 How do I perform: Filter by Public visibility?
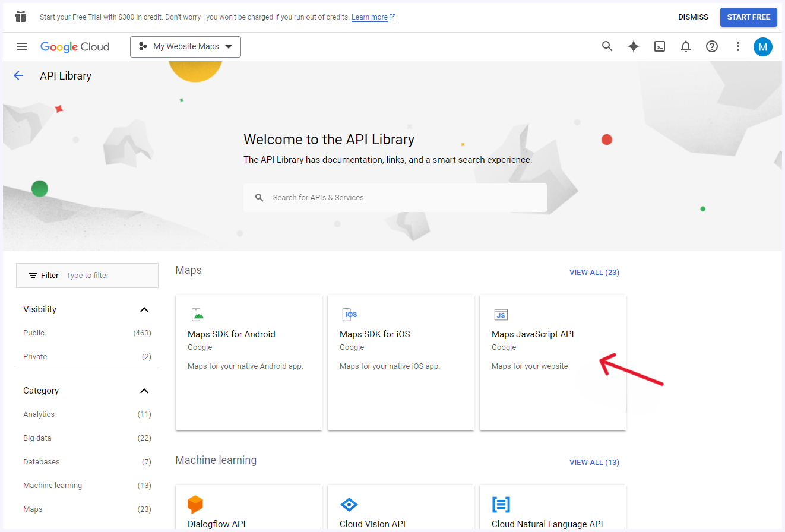pos(34,333)
